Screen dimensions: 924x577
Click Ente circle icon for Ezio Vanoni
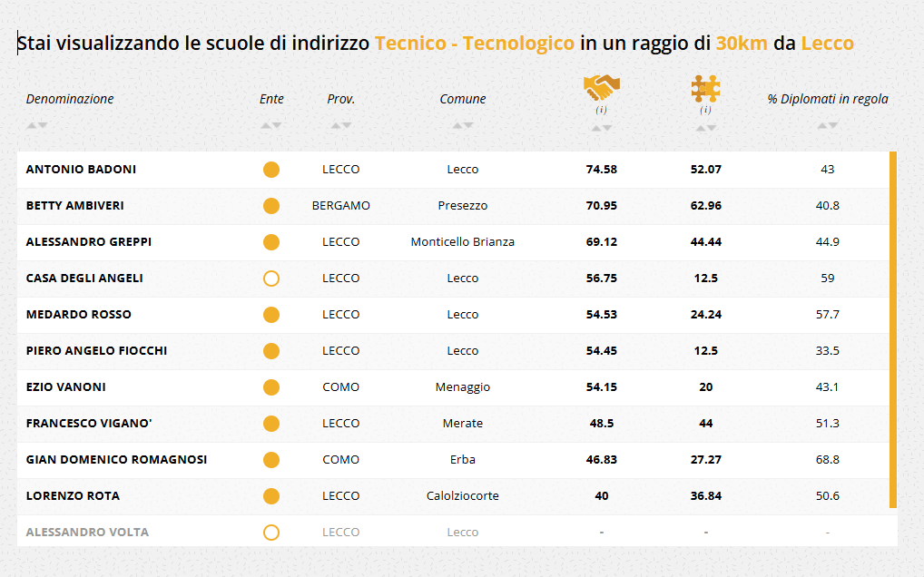pyautogui.click(x=270, y=387)
